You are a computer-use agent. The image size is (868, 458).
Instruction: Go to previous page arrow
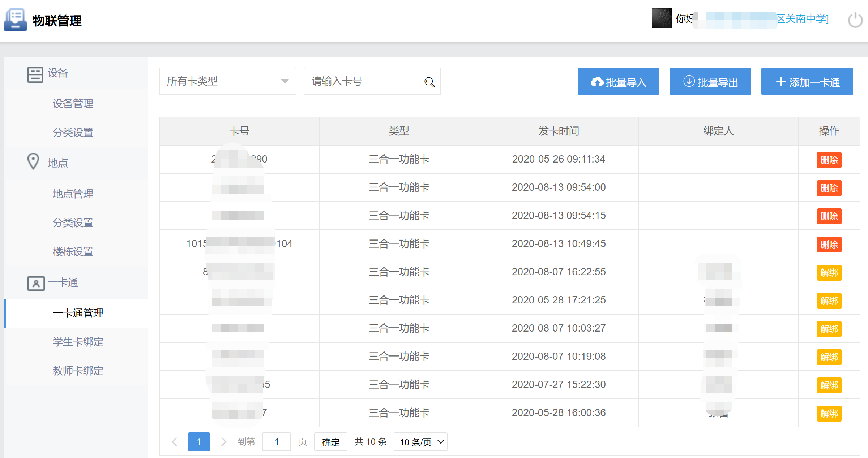(x=175, y=441)
